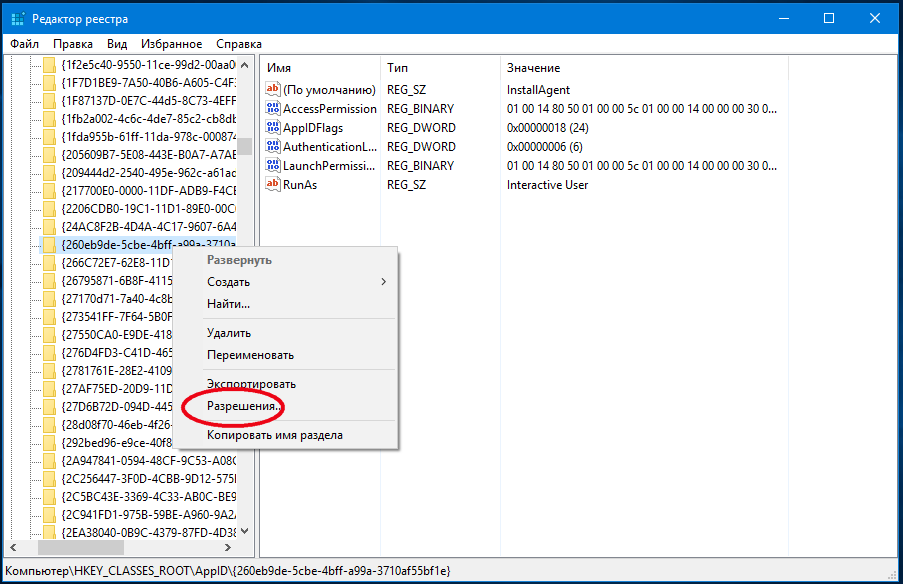
Task: Select the RunAs string value icon
Action: [x=273, y=184]
